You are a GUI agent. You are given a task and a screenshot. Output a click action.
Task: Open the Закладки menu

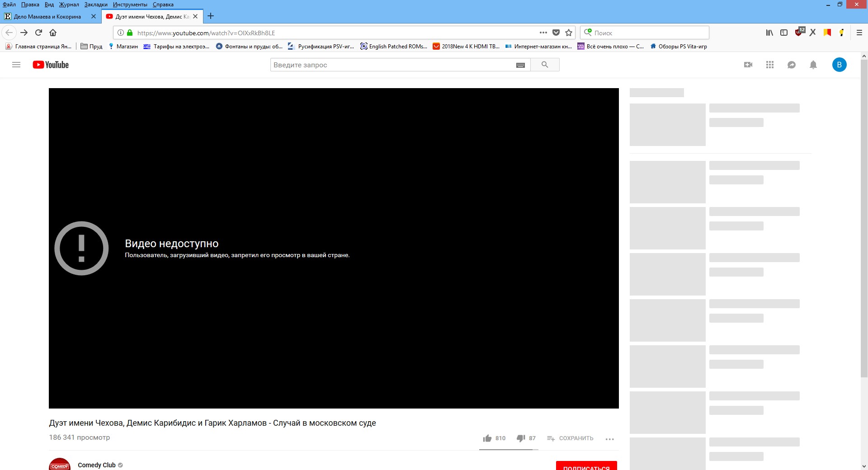tap(96, 5)
